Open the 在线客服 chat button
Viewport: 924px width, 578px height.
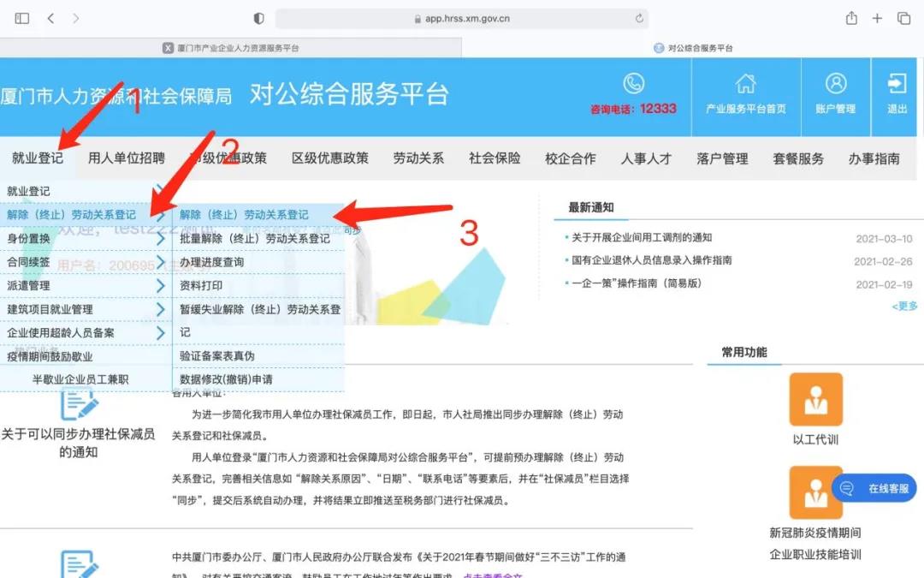(x=874, y=488)
